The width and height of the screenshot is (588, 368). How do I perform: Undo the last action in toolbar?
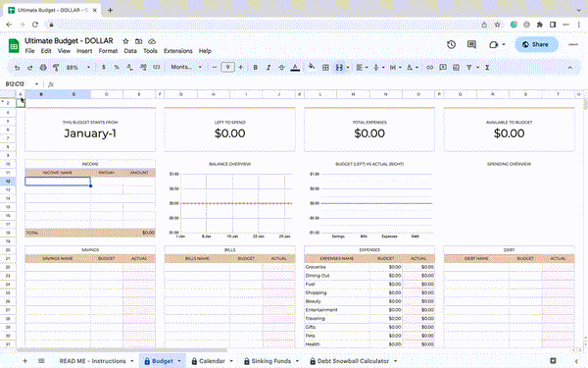tap(17, 68)
